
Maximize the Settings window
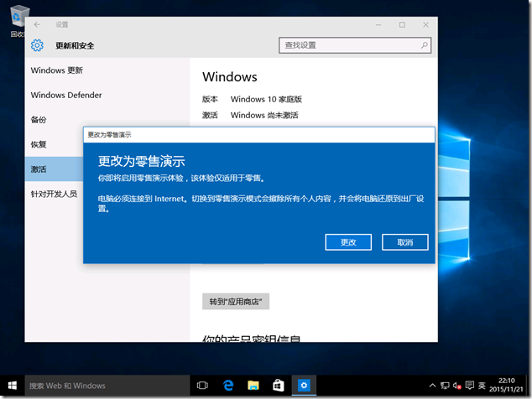click(402, 25)
